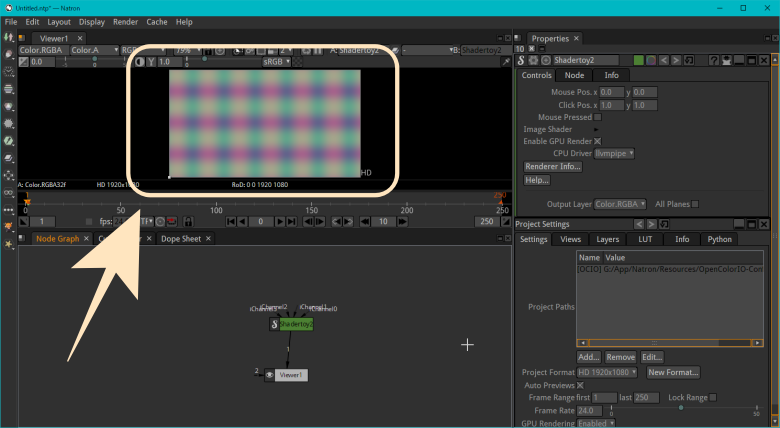Open the Project Format HD 1920x1080 dropdown

coord(608,372)
